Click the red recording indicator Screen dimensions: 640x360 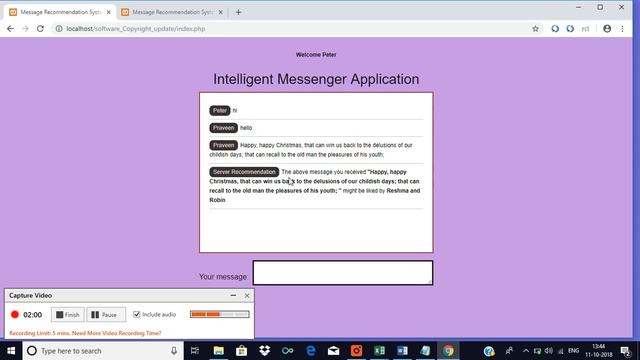(x=15, y=315)
